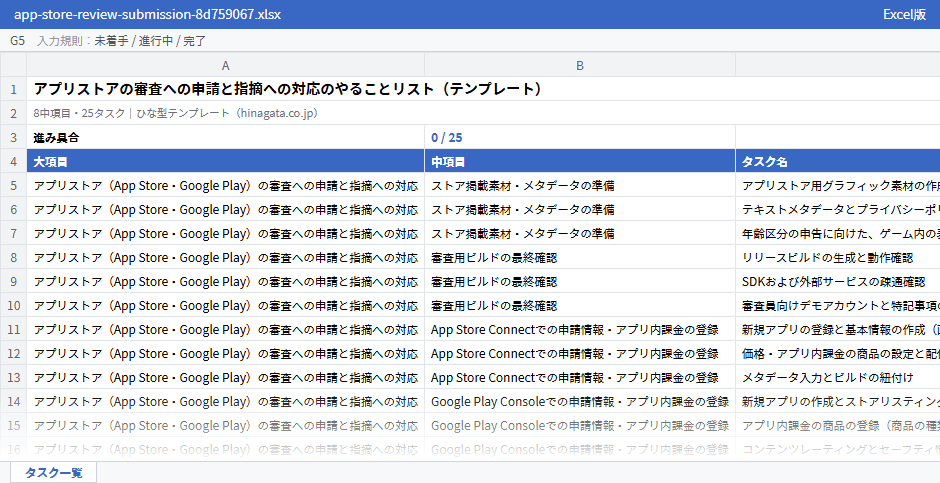The image size is (940, 483).
Task: Click row 7 年齢区分の申告 task cell
Action: pos(838,233)
